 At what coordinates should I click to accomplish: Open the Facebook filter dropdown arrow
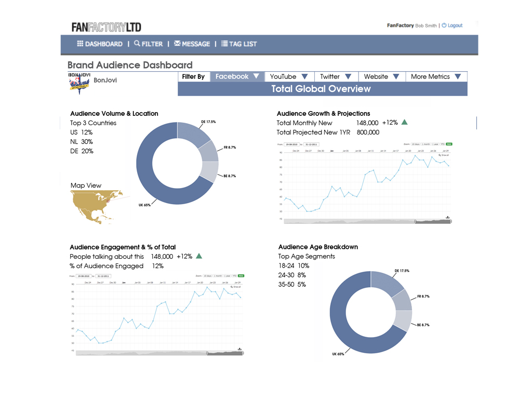tap(256, 76)
